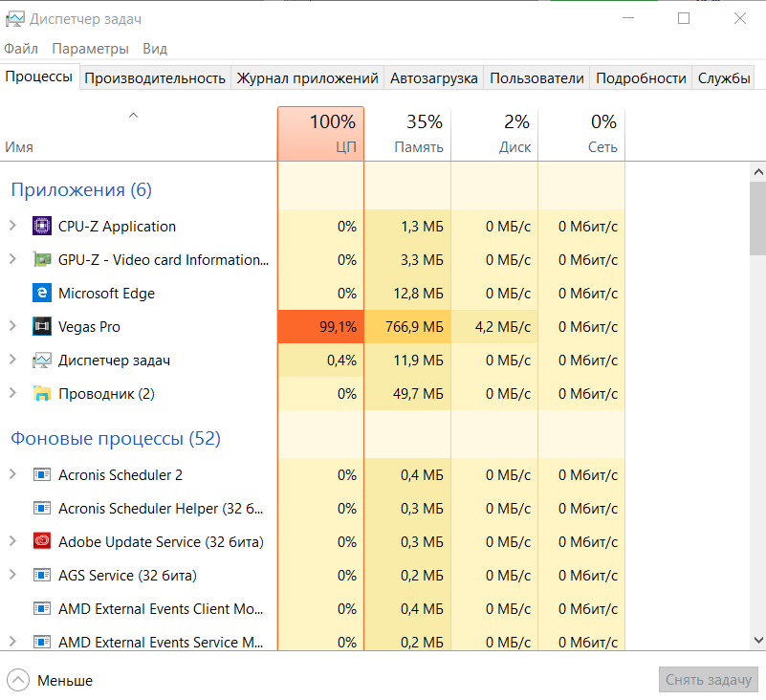Select the Vegas Pro process name
This screenshot has width=766, height=700.
point(89,327)
